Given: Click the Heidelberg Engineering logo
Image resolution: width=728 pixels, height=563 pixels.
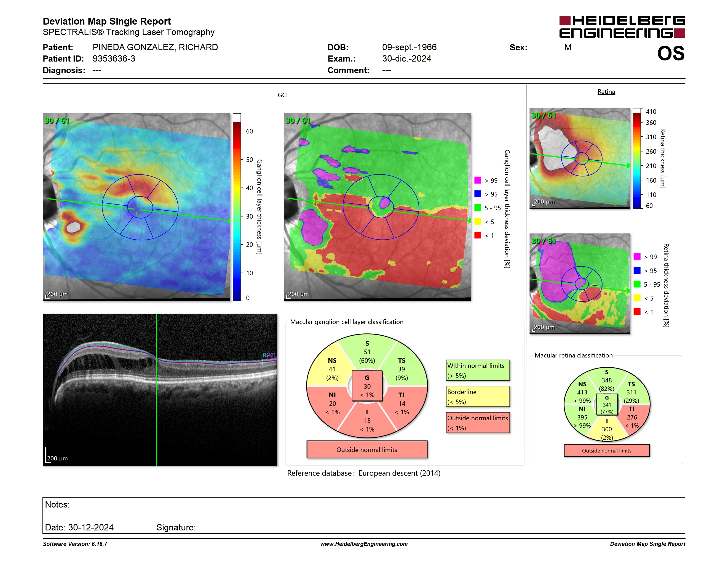Looking at the screenshot, I should pos(622,27).
